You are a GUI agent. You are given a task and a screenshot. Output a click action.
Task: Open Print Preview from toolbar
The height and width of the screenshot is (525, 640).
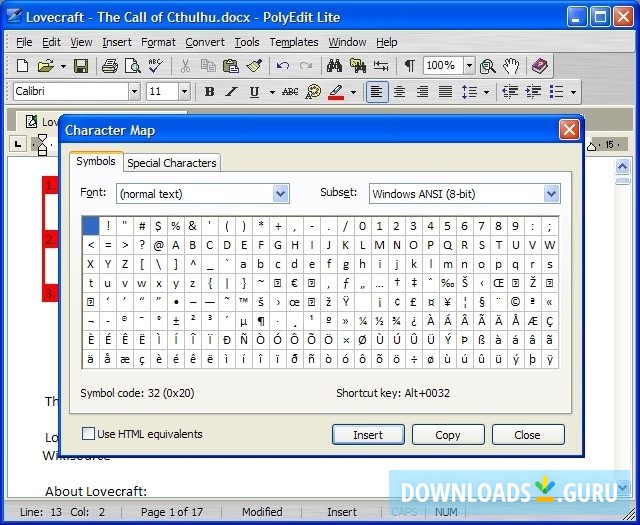pos(133,66)
